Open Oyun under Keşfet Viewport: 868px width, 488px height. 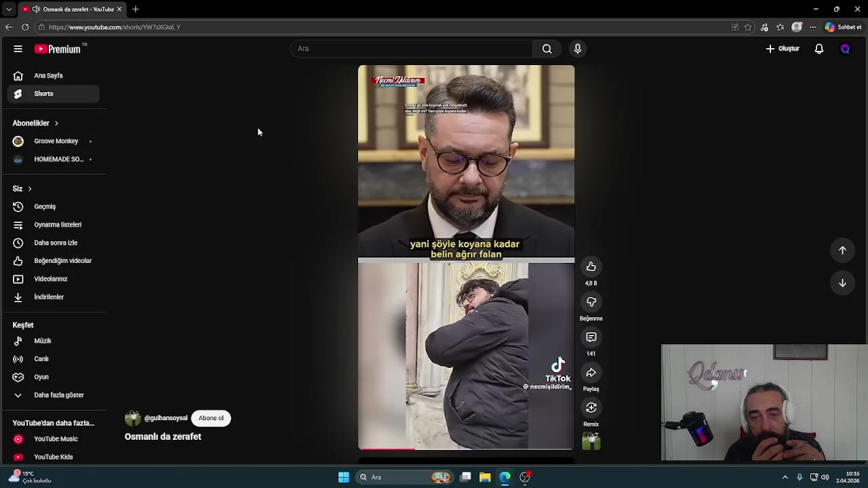click(x=53, y=377)
